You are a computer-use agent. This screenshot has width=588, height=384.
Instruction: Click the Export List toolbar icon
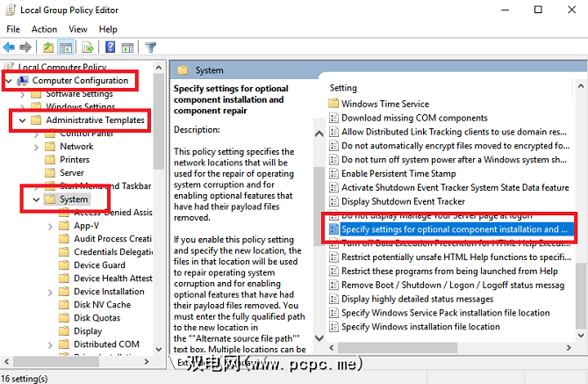click(88, 47)
